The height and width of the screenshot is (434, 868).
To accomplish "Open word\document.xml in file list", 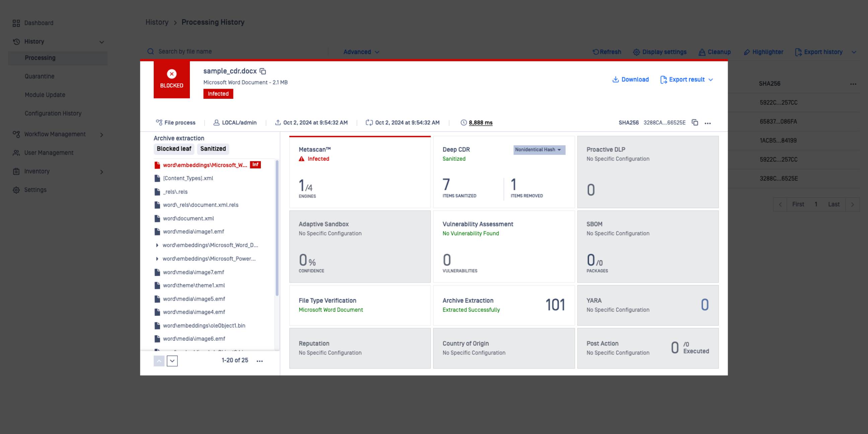I will pos(188,218).
